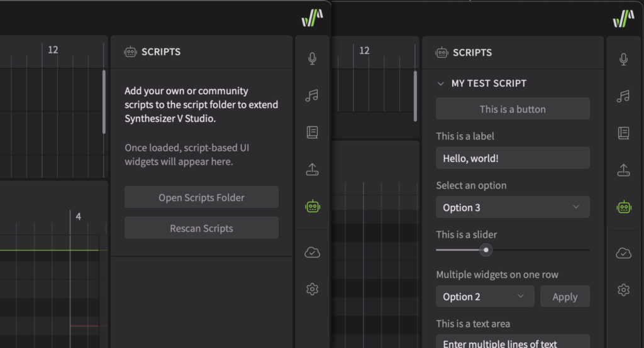Click the microphone icon beside the empty Scripts panel
644x348 pixels.
pos(312,59)
